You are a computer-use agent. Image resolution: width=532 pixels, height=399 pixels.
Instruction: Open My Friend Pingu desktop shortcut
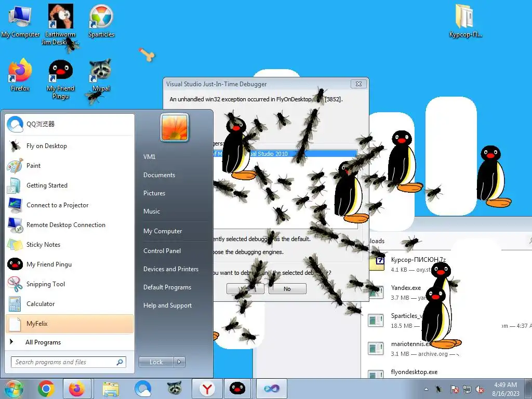(x=60, y=79)
